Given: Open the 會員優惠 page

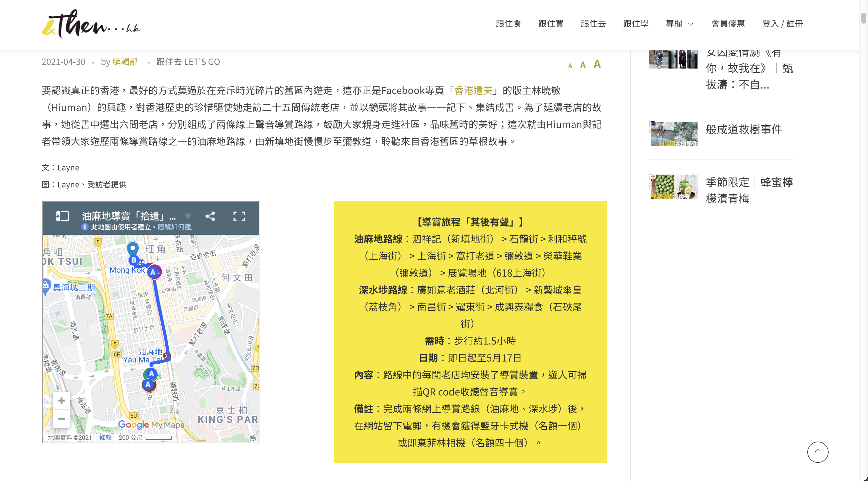Looking at the screenshot, I should tap(728, 24).
